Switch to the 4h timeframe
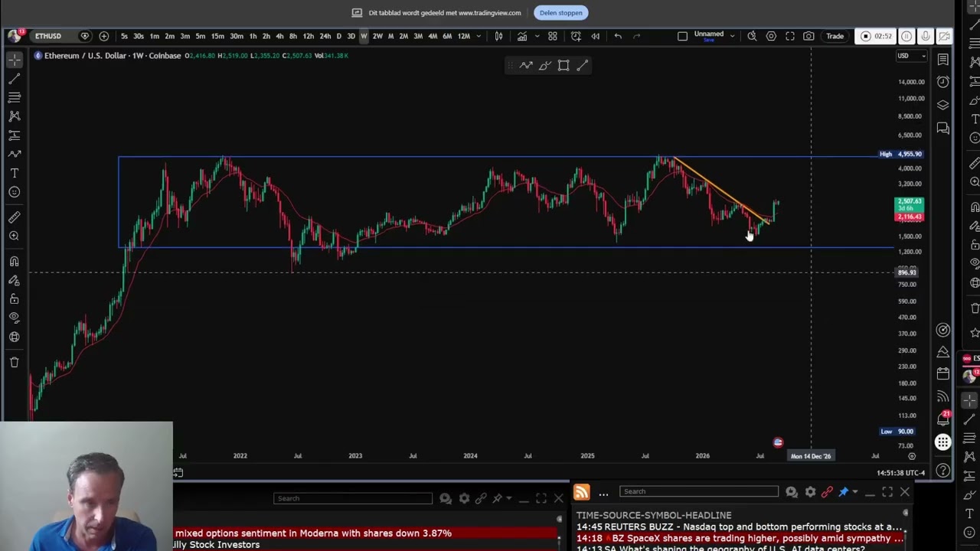Image resolution: width=980 pixels, height=551 pixels. pyautogui.click(x=279, y=36)
